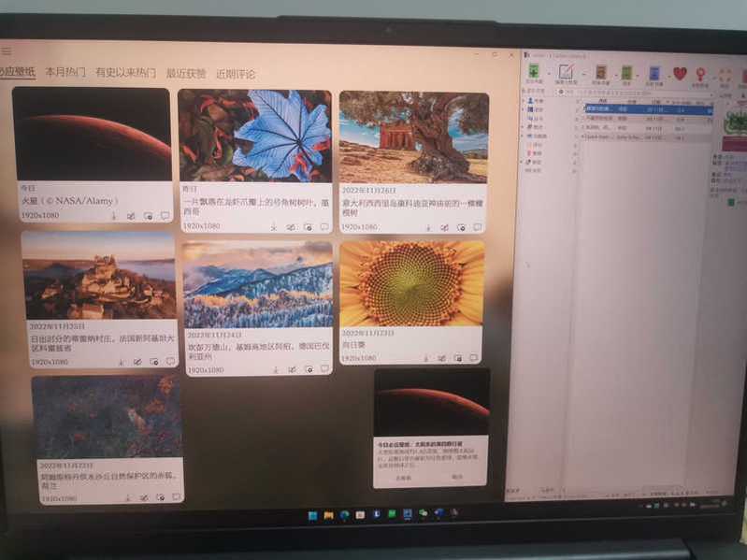Like the olive tree wallpaper card
Screen dimensions: 747x560
click(444, 228)
